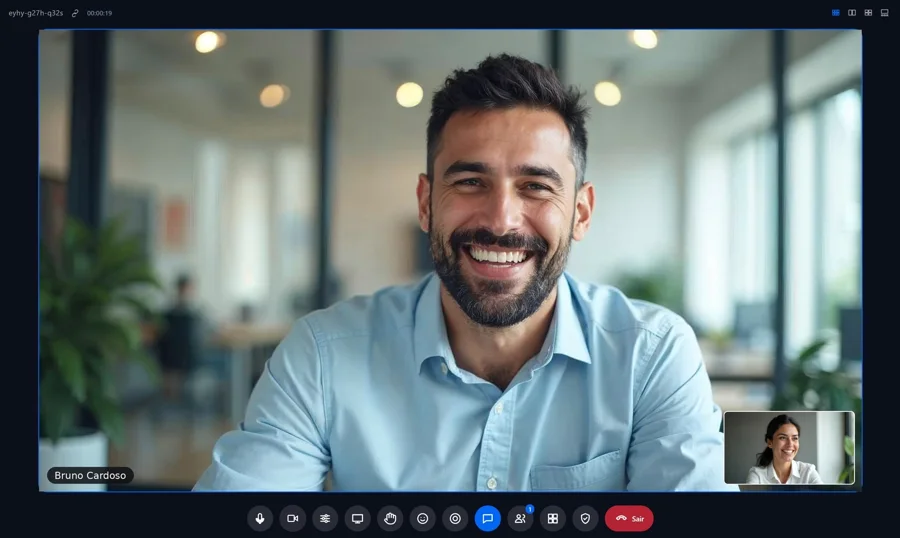Copy the meeting link icon
Screen dimensions: 900x538
click(75, 13)
